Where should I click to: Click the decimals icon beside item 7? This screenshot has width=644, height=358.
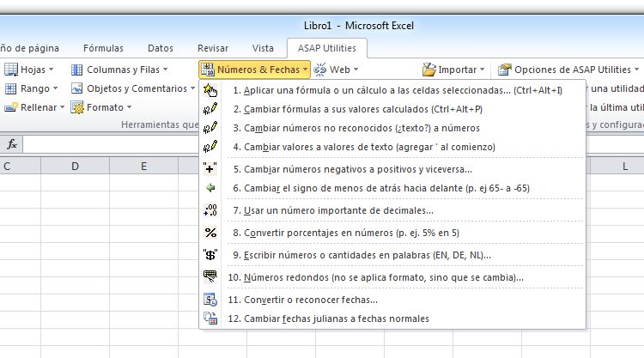coord(210,210)
